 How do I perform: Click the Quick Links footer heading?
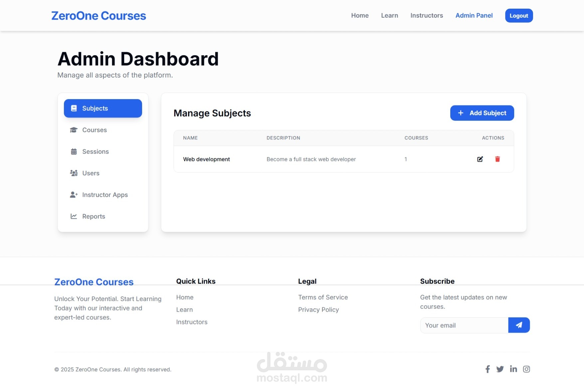tap(196, 281)
